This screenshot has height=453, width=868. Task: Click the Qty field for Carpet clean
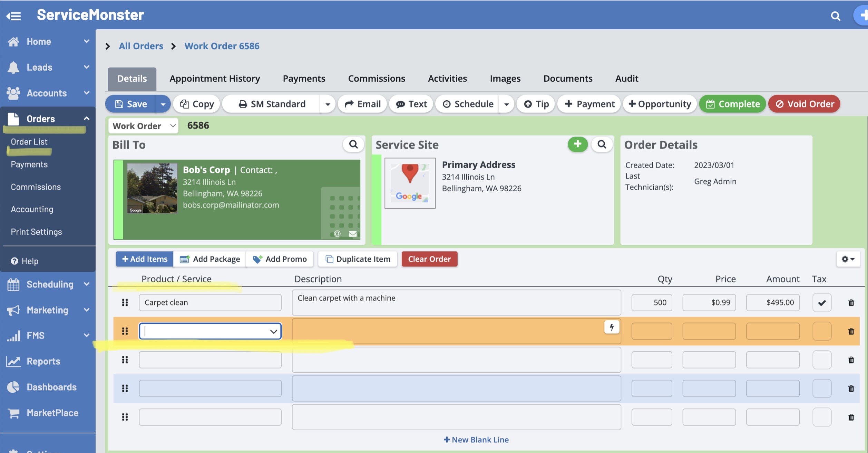coord(652,303)
